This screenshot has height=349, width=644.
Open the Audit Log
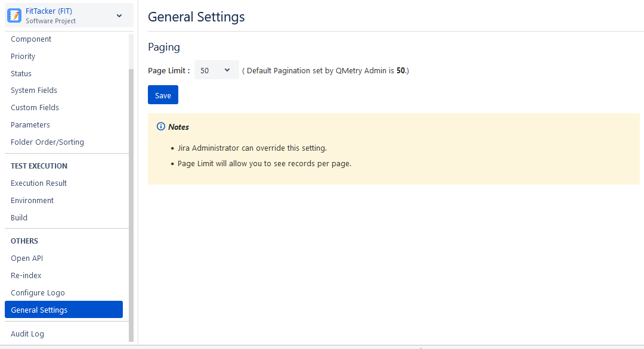pos(27,334)
